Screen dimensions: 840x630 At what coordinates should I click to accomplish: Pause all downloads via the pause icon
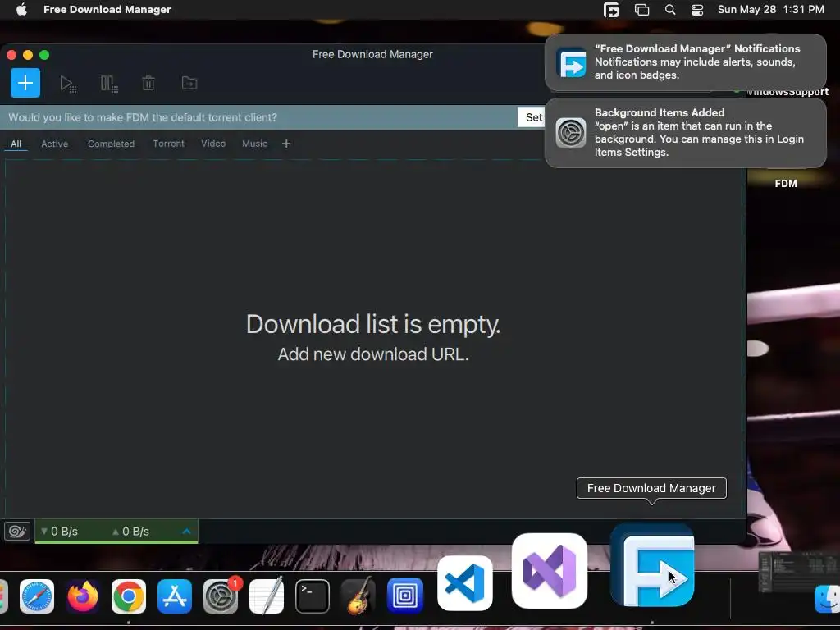(109, 84)
